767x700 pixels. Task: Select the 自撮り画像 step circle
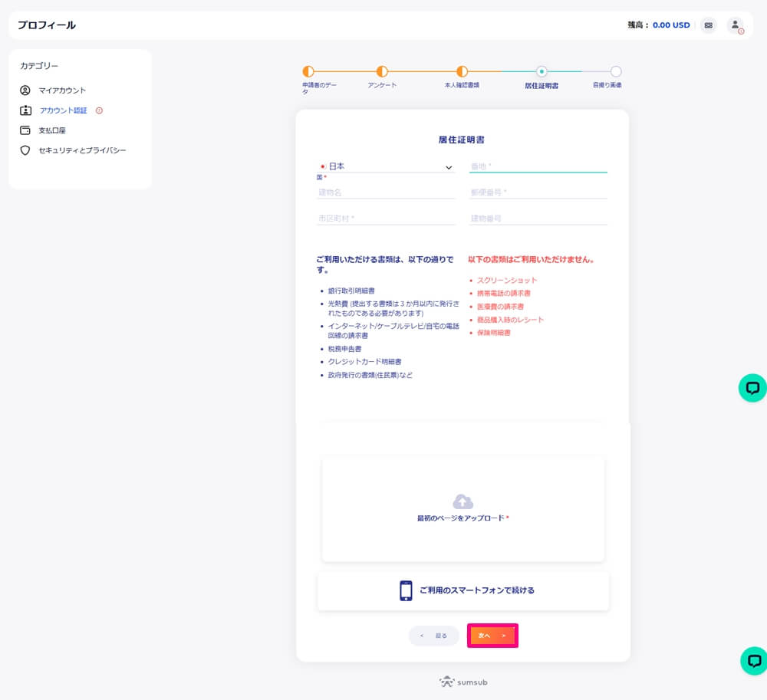click(616, 71)
